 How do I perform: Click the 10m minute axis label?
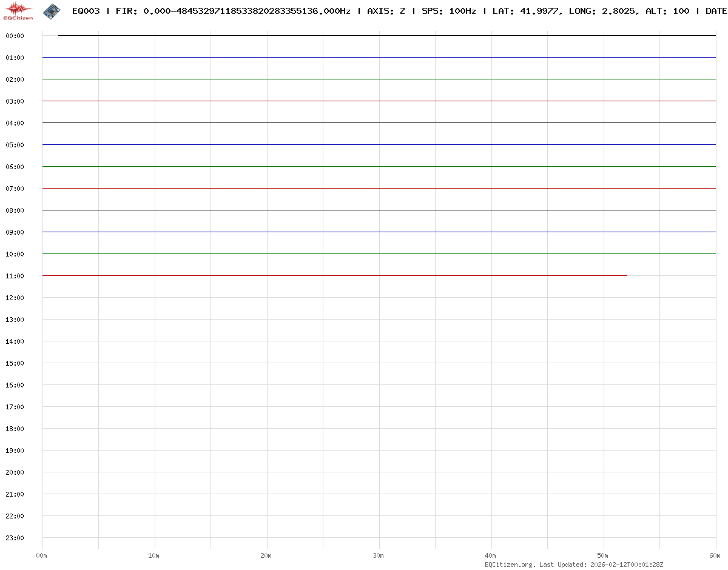pyautogui.click(x=154, y=555)
